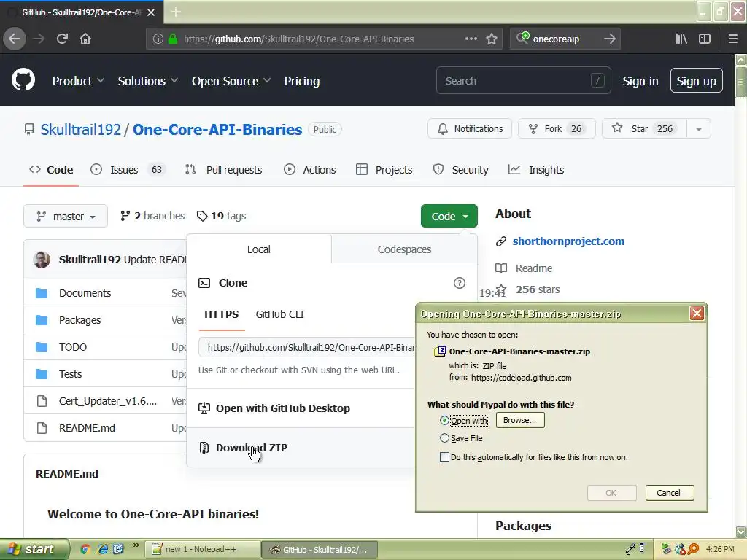747x560 pixels.
Task: Open the Library bookshelf icon
Action: coord(681,39)
